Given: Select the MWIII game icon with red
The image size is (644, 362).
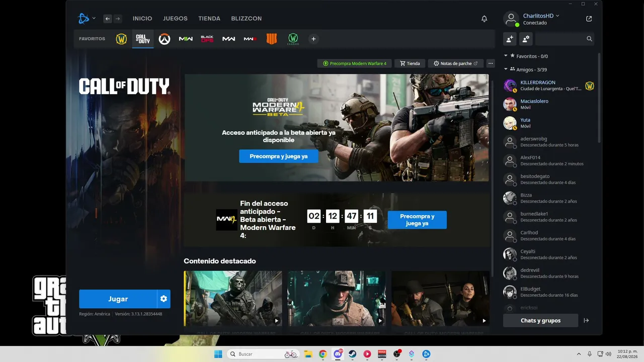Looking at the screenshot, I should [x=250, y=39].
